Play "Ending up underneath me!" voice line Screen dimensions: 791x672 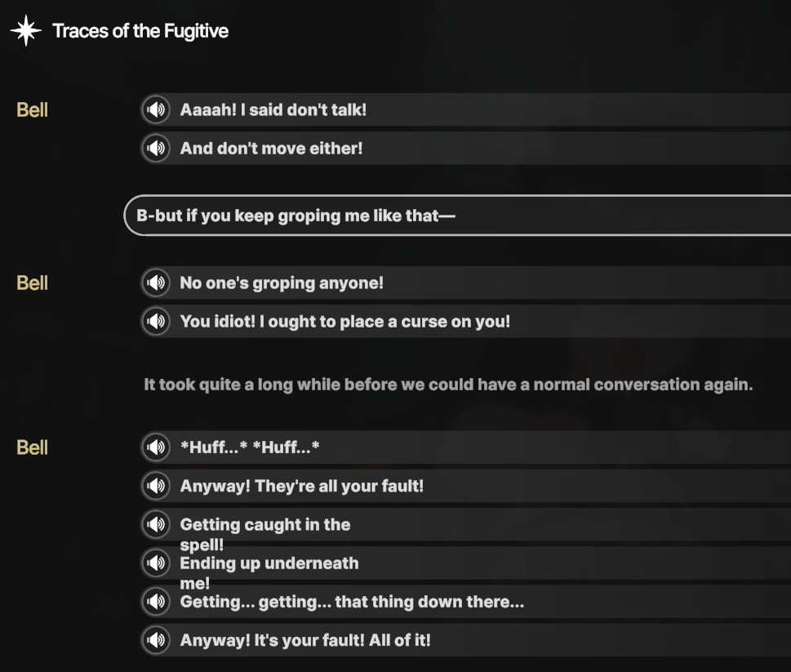click(155, 563)
